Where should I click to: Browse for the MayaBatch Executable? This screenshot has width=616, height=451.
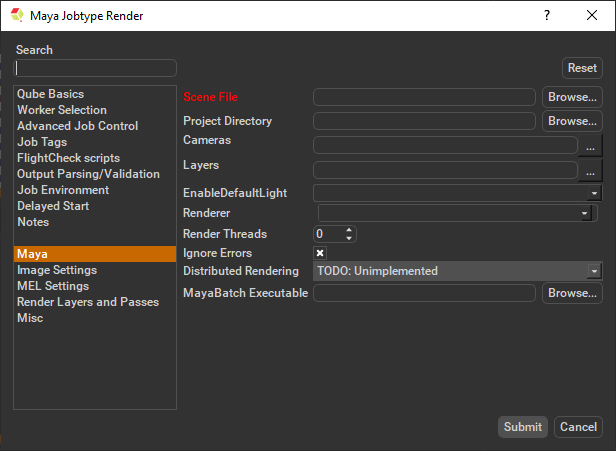572,293
